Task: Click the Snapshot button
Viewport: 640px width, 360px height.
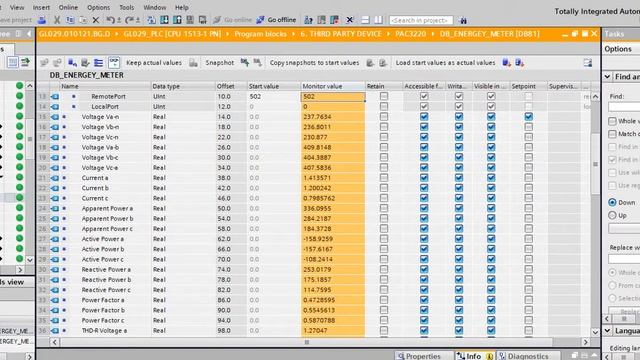Action: coord(220,62)
